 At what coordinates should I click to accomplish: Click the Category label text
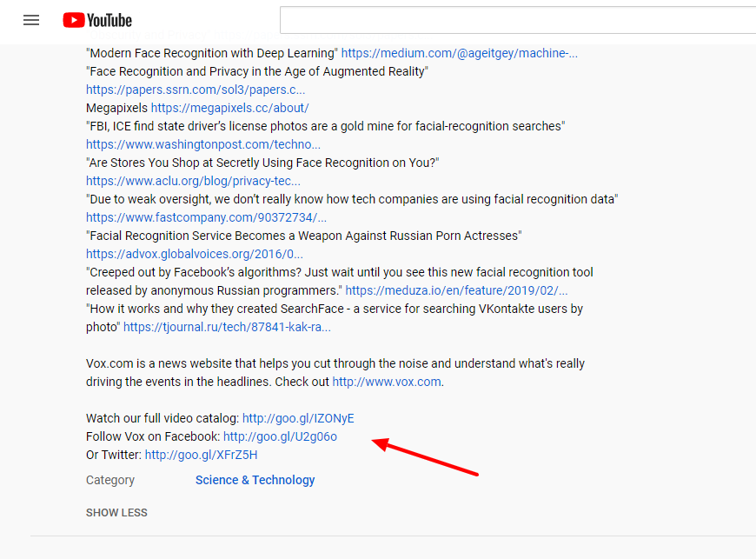pos(109,479)
